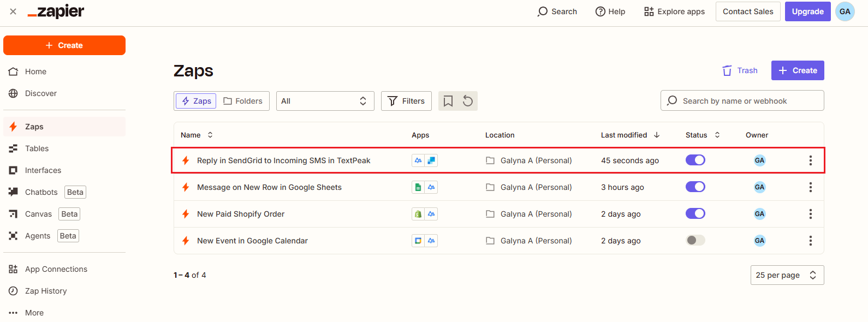Open the 25 per page dropdown
The width and height of the screenshot is (868, 322).
[787, 275]
